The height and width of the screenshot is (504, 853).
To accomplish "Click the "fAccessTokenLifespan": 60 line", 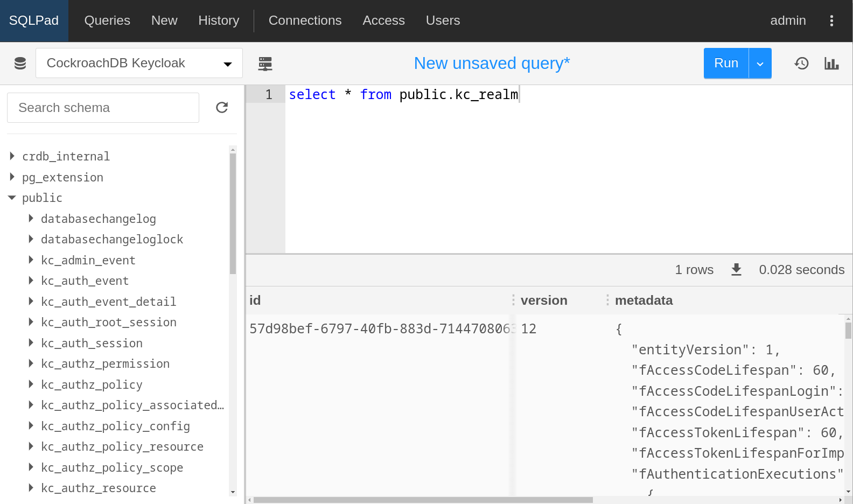I will 738,433.
